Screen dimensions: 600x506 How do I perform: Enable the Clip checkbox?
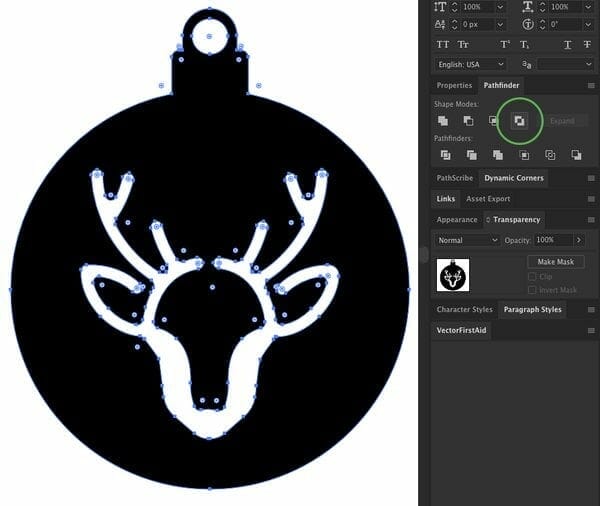(x=533, y=276)
